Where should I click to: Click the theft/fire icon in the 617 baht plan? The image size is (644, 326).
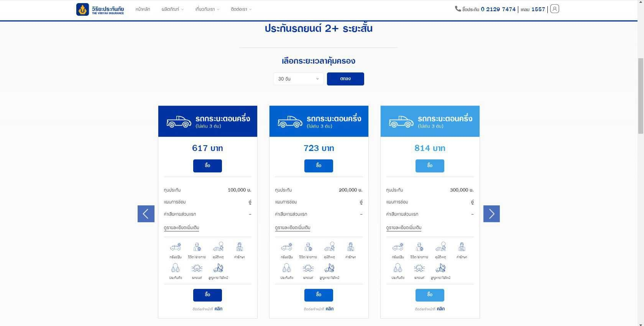[218, 268]
